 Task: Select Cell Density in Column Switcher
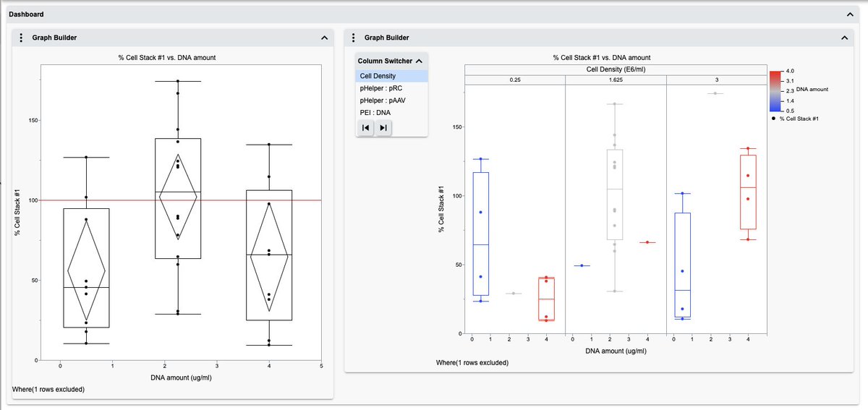(x=392, y=76)
